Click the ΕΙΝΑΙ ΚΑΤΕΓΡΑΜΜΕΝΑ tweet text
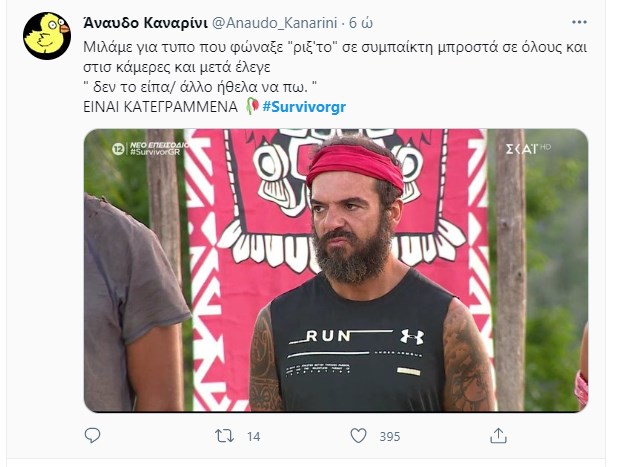 coord(160,107)
